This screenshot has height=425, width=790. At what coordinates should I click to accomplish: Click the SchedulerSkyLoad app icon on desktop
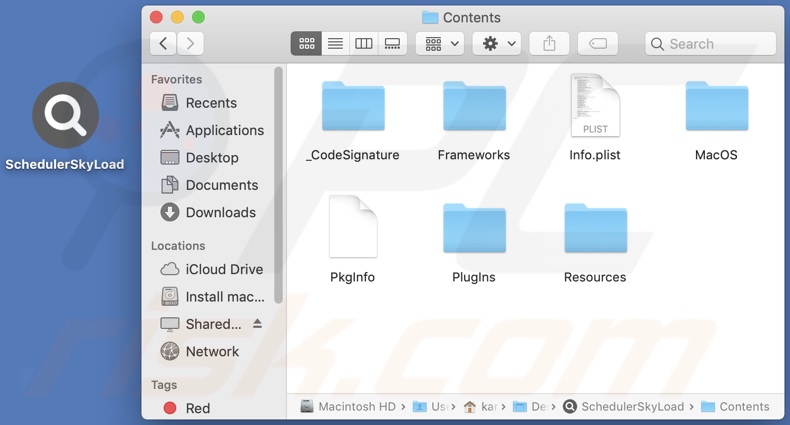click(65, 115)
